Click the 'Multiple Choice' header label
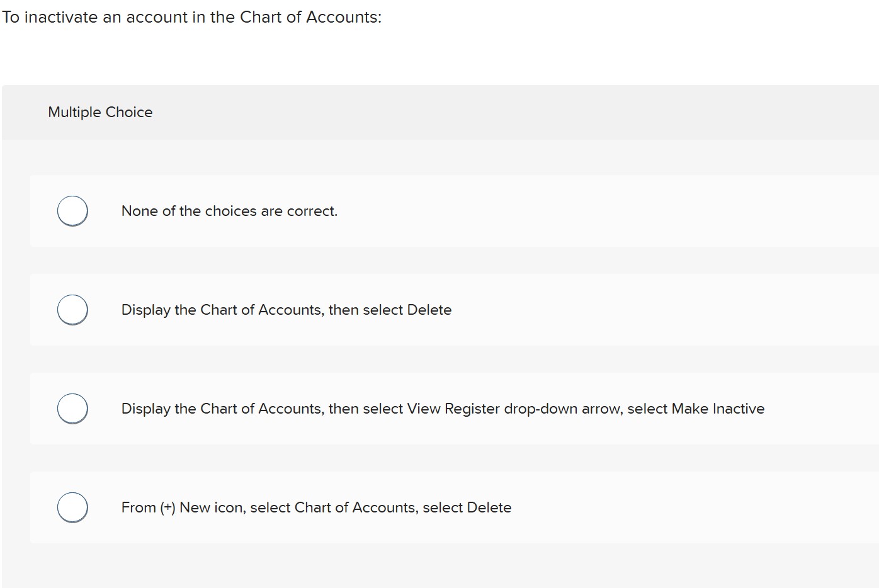Viewport: 879px width, 588px height. (100, 112)
